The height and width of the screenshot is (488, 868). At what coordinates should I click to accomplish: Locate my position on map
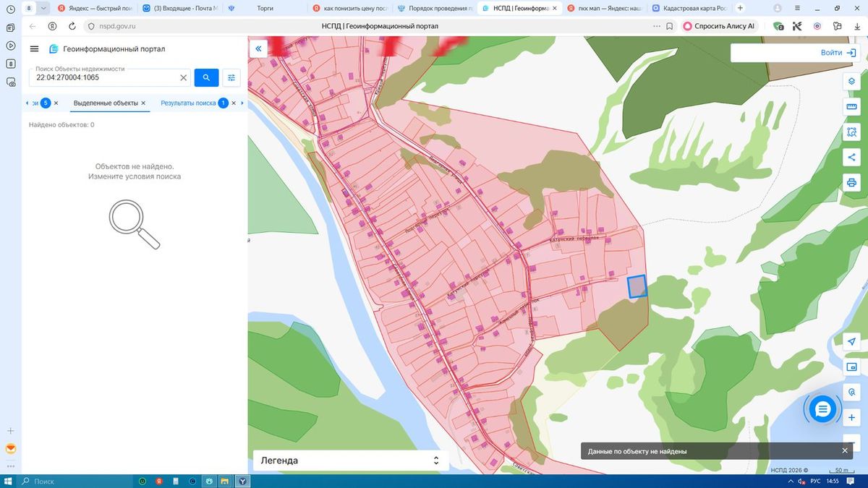[x=851, y=341]
